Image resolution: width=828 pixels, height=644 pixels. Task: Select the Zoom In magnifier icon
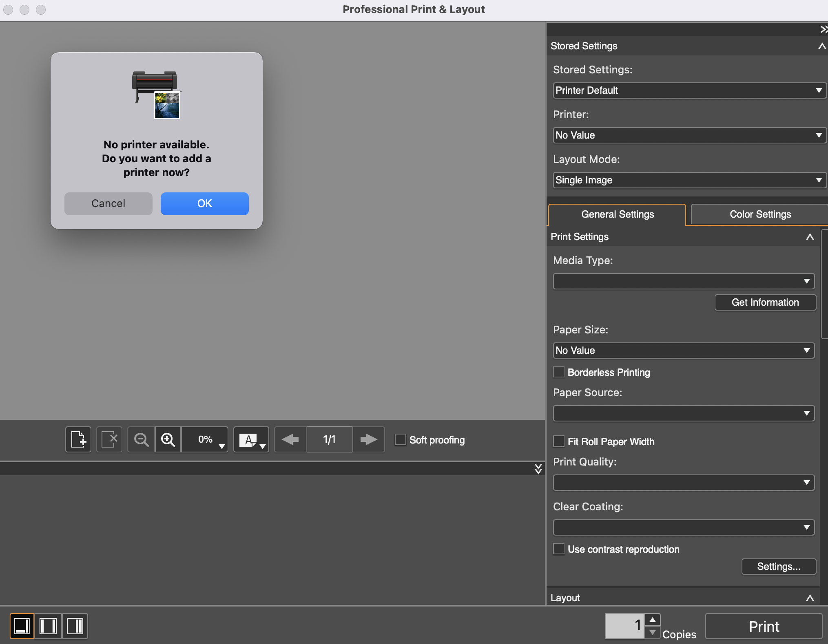click(x=168, y=439)
